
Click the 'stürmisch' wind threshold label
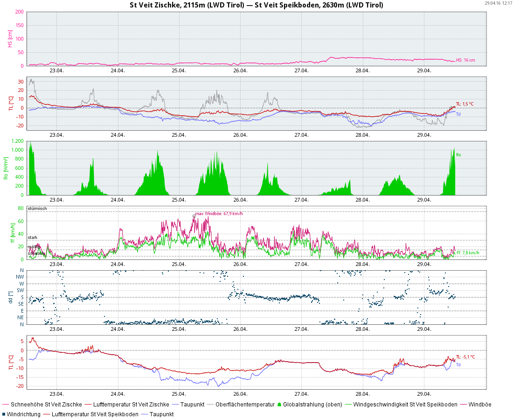tap(37, 209)
